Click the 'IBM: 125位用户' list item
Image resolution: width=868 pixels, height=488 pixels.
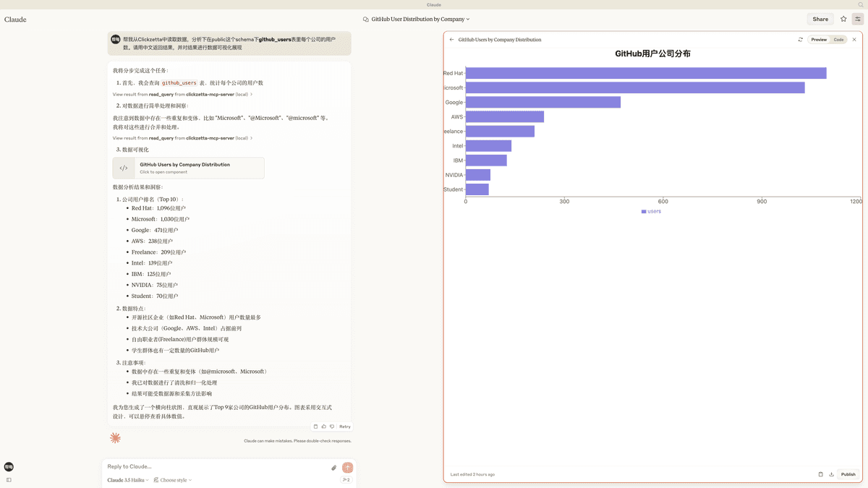(151, 275)
